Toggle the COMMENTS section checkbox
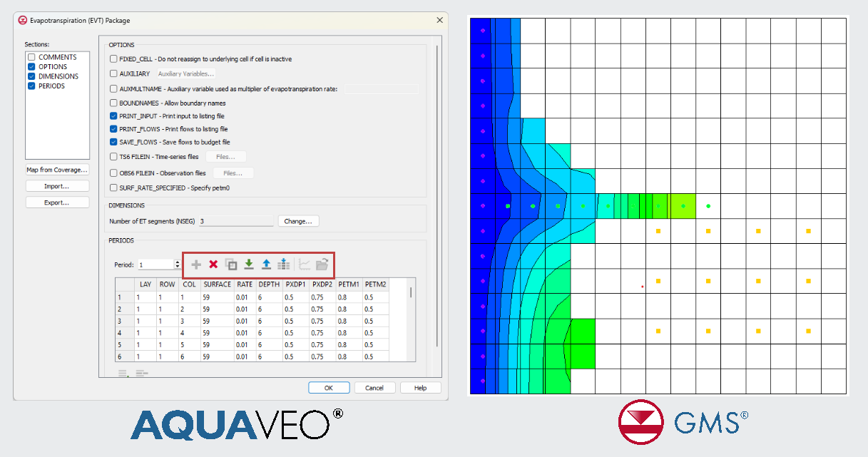Image resolution: width=868 pixels, height=457 pixels. (x=31, y=57)
